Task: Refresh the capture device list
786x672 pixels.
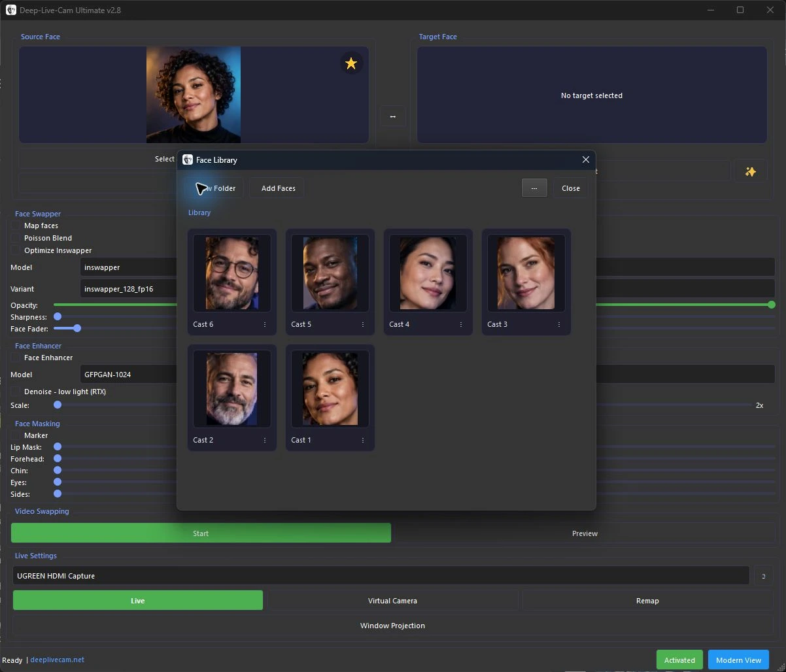Action: point(762,576)
